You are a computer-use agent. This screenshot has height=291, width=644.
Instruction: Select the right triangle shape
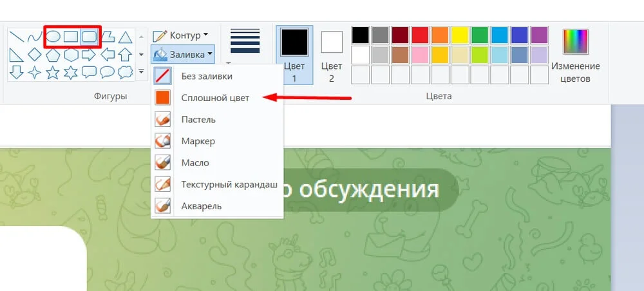click(x=17, y=55)
